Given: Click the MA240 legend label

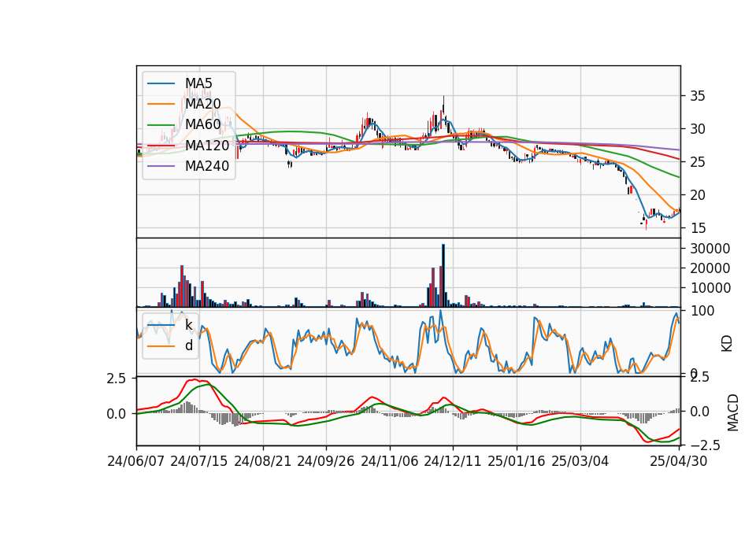Looking at the screenshot, I should [207, 166].
